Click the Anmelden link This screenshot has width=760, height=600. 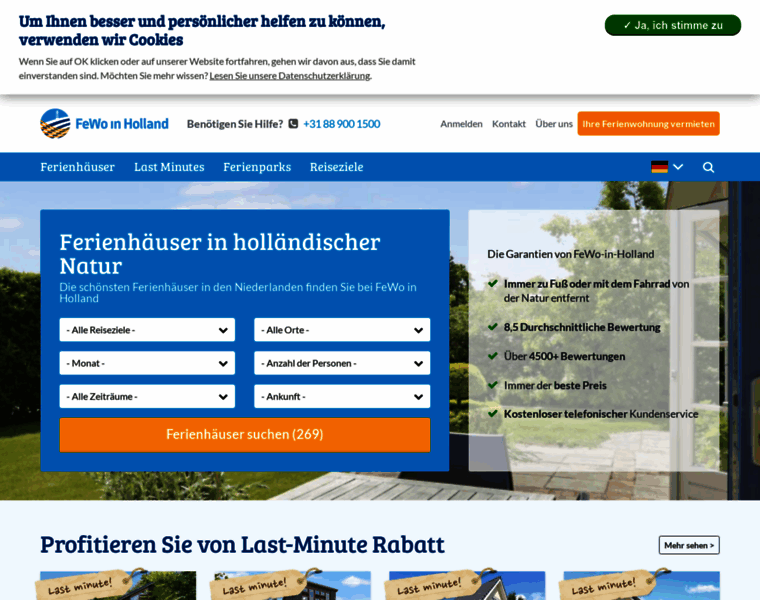point(461,124)
